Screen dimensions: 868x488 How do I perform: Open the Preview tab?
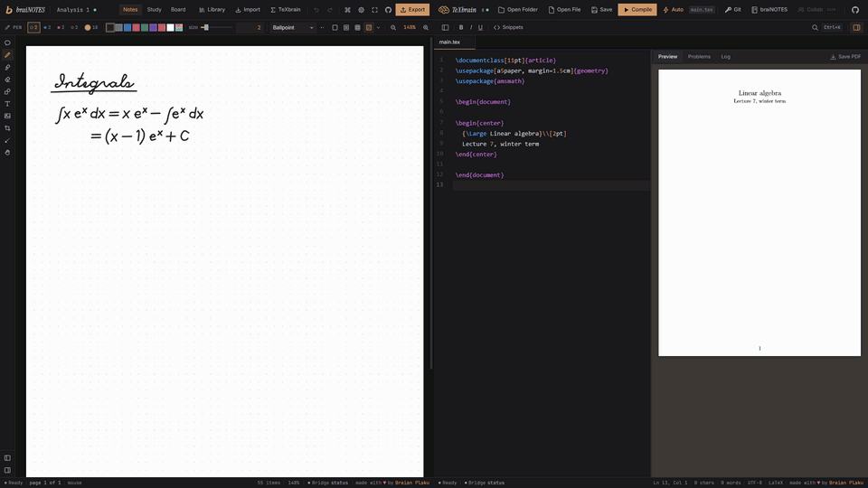(x=667, y=56)
